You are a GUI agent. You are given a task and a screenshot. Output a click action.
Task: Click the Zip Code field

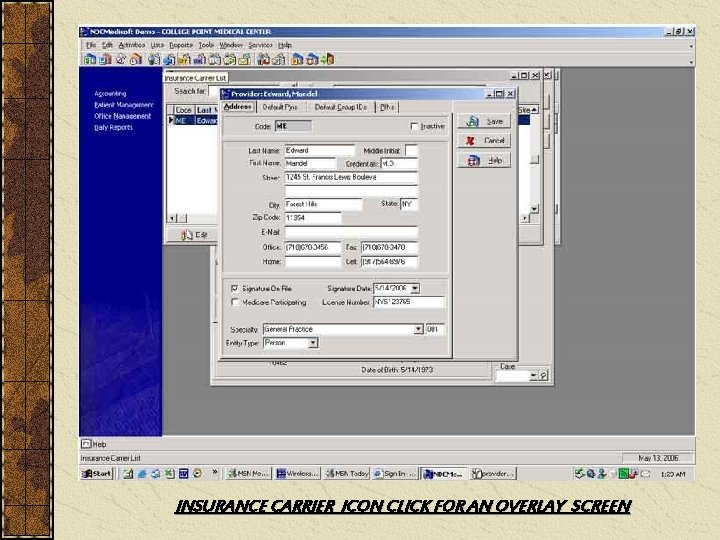pyautogui.click(x=313, y=218)
